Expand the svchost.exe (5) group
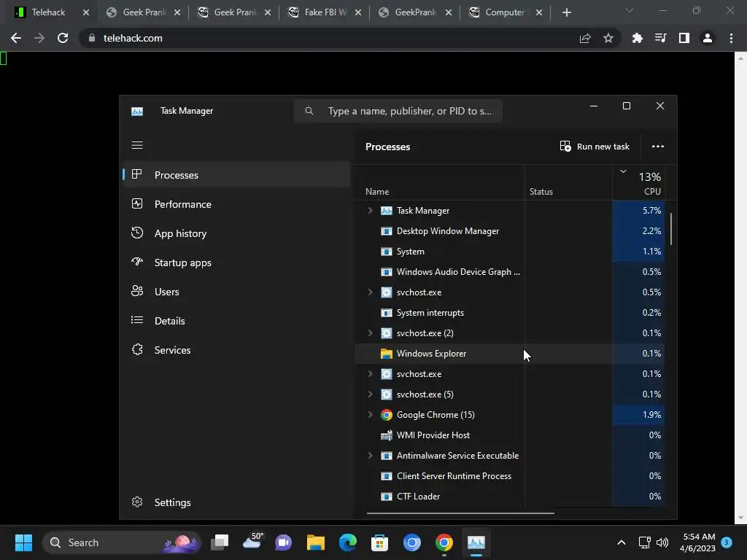Image resolution: width=747 pixels, height=560 pixels. tap(370, 394)
